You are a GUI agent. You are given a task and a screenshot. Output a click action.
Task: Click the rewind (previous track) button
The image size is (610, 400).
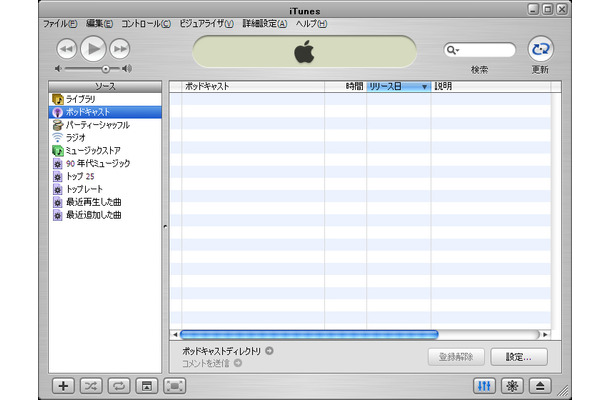[67, 49]
